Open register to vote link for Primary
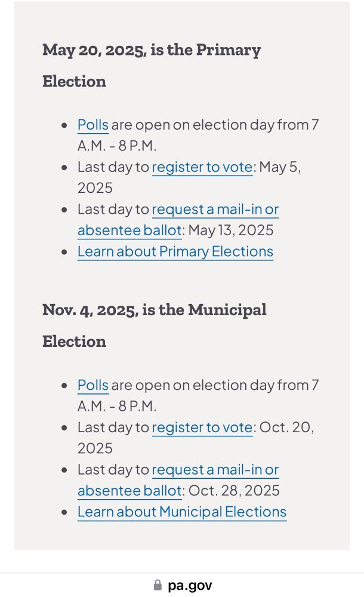Viewport: 364px width, 597px height. click(x=202, y=167)
